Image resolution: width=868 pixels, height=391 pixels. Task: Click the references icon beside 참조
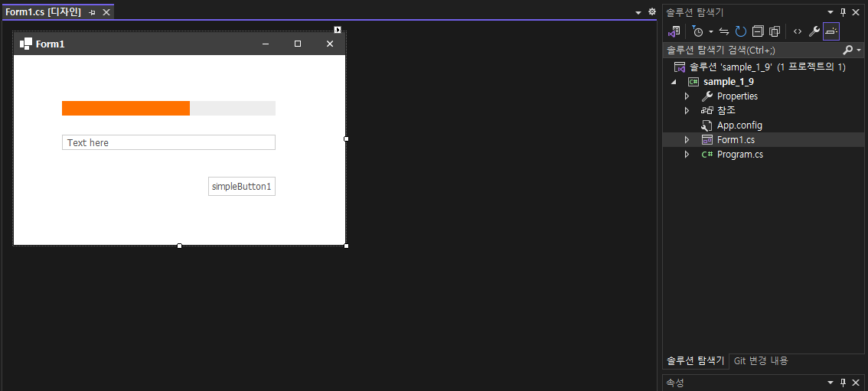(x=707, y=111)
